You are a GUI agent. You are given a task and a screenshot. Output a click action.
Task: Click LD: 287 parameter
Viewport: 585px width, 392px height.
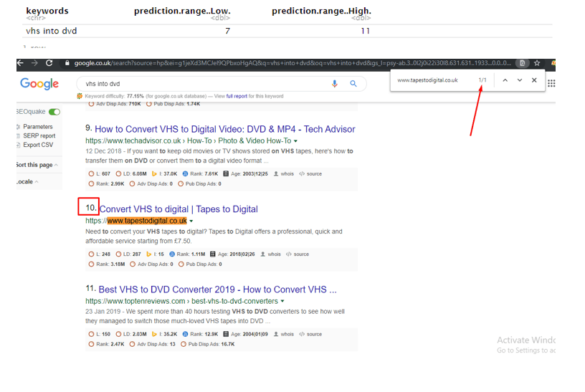point(128,254)
